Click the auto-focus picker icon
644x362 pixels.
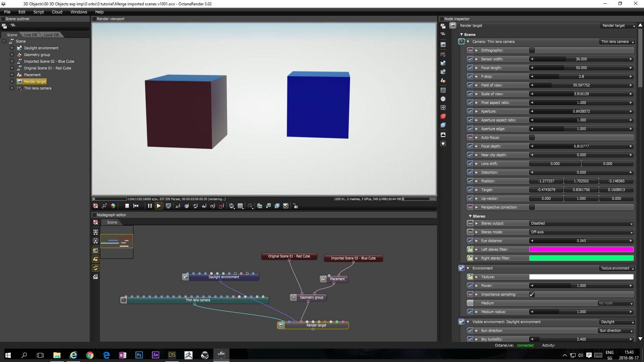pyautogui.click(x=178, y=206)
